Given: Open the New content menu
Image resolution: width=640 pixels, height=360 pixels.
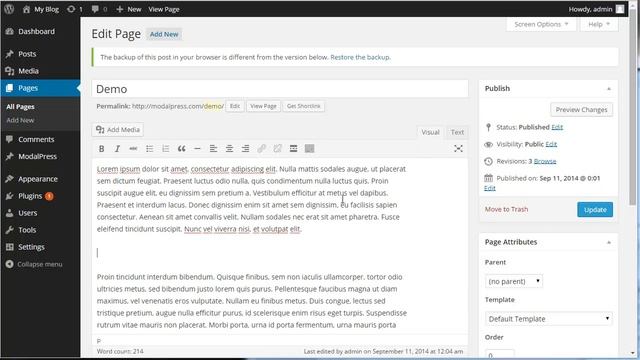Looking at the screenshot, I should coord(129,9).
